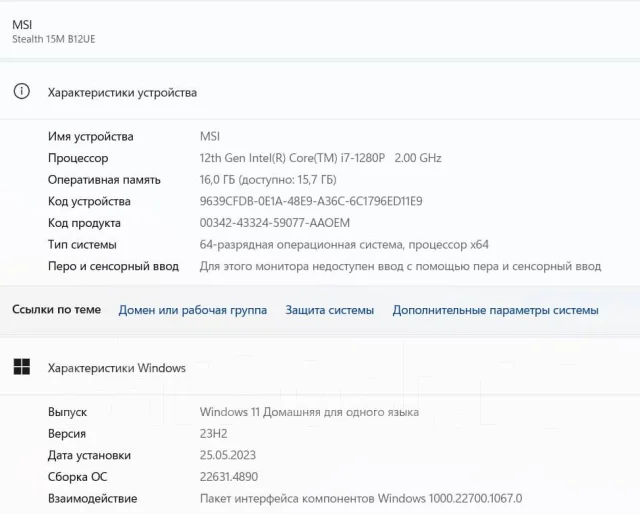Click the Ссылки по теме label
640x514 pixels.
coord(56,309)
